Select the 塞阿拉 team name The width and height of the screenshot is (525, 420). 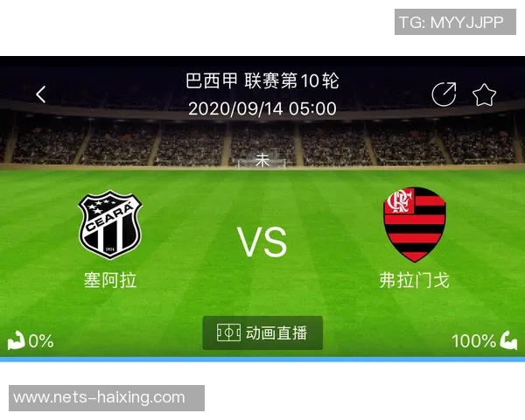click(110, 280)
